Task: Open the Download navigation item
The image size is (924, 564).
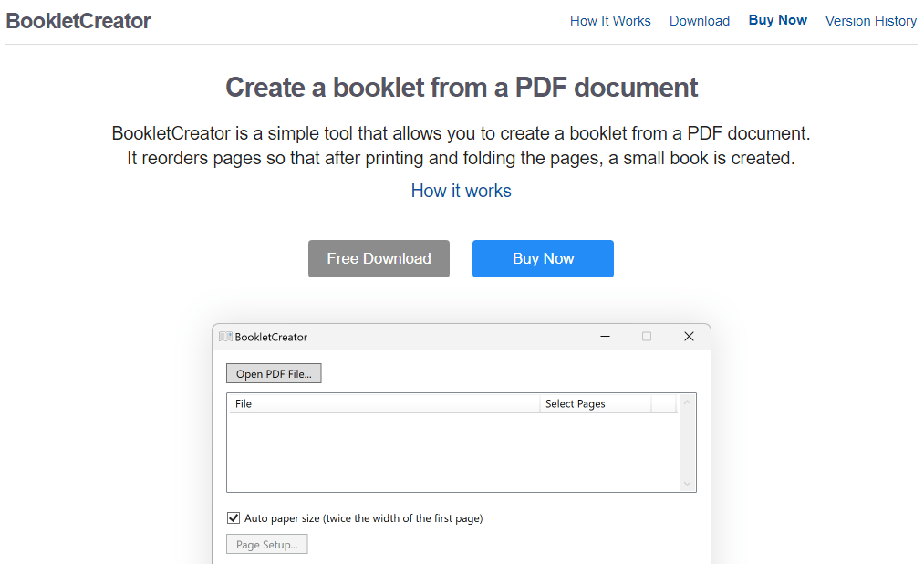Action: (700, 20)
